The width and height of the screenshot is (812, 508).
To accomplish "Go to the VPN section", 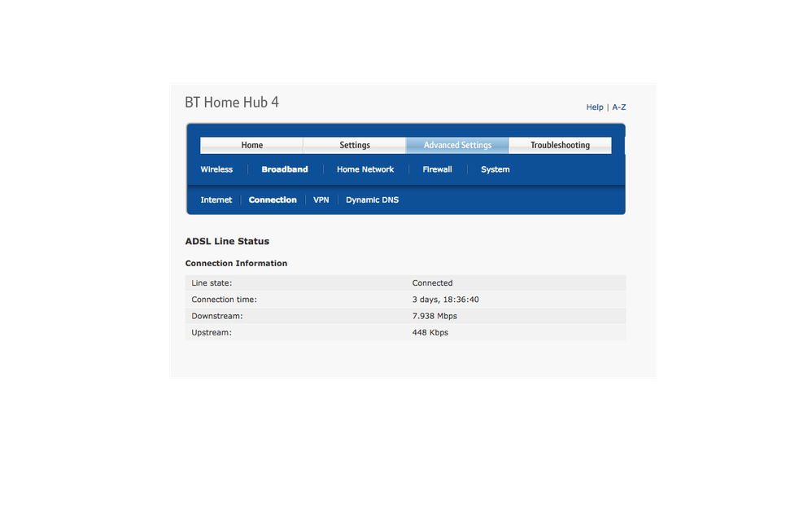I will (x=321, y=200).
